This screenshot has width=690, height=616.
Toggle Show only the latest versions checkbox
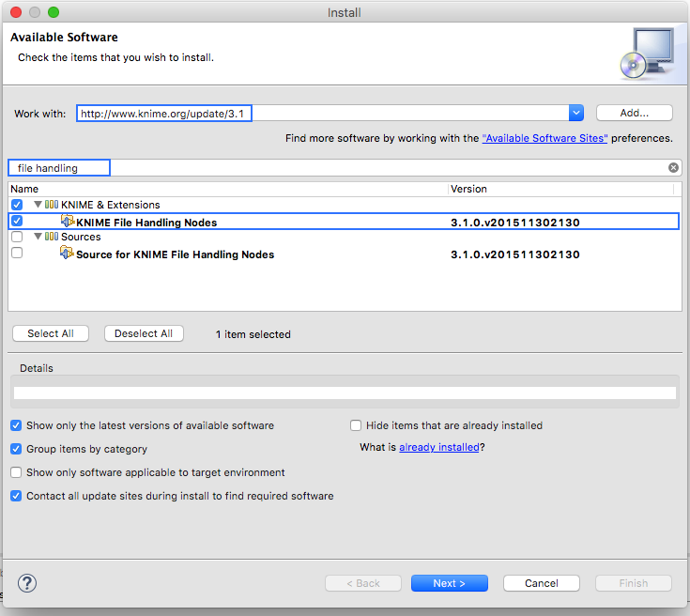pos(16,425)
